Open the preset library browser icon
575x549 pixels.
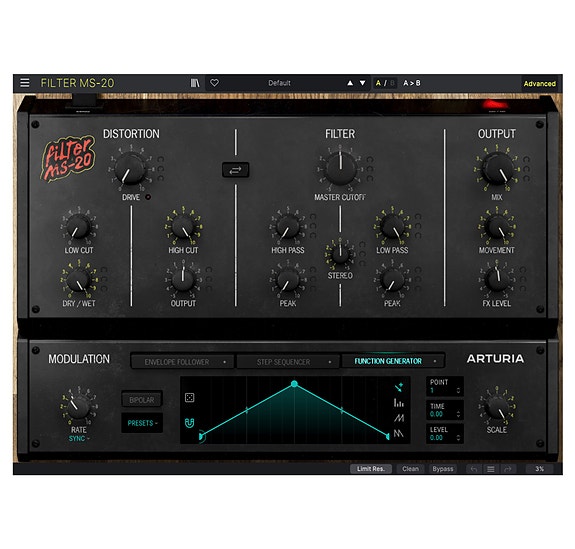(x=195, y=83)
